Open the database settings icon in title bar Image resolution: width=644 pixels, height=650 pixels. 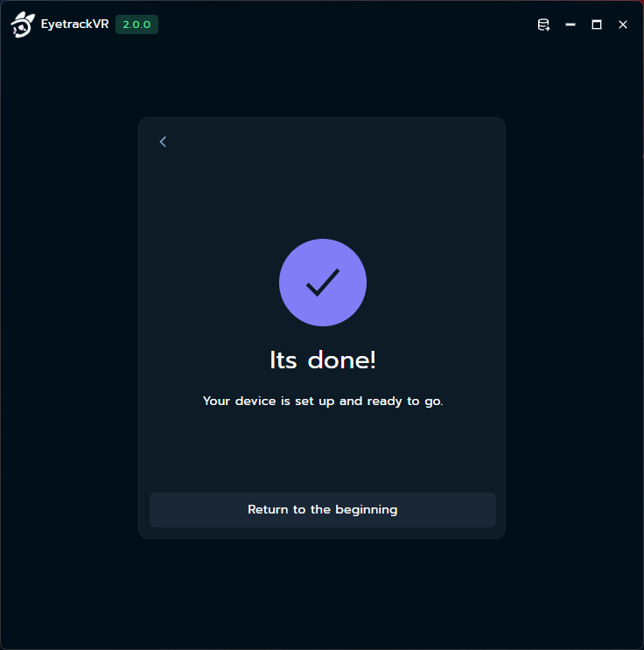coord(543,24)
